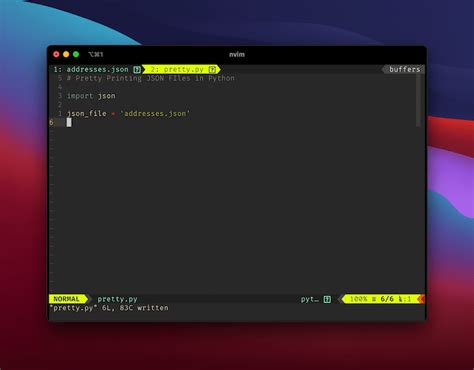The width and height of the screenshot is (474, 370).
Task: Click the Pretty Printing JSON Files comment line
Action: [151, 78]
